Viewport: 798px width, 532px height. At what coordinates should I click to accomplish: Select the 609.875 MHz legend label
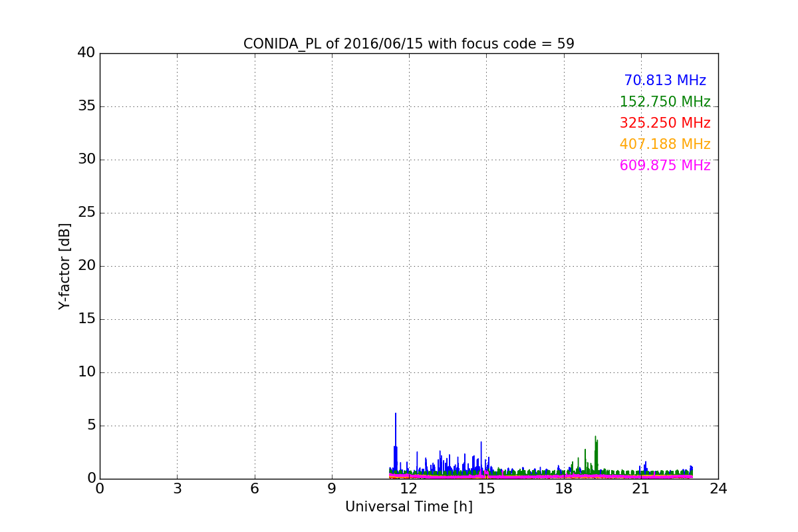(665, 166)
